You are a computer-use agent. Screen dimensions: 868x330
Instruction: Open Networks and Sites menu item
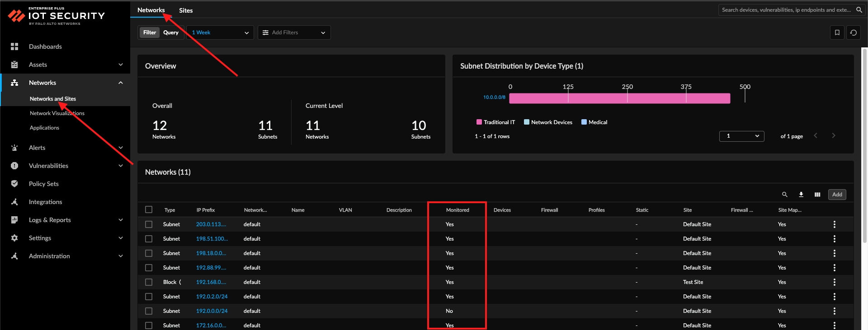pos(53,99)
